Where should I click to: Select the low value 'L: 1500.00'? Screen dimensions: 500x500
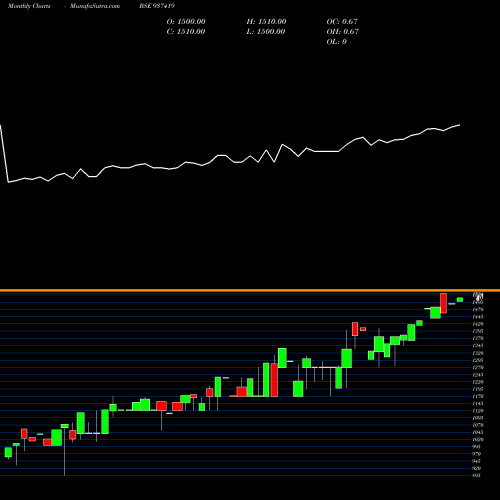(x=266, y=32)
